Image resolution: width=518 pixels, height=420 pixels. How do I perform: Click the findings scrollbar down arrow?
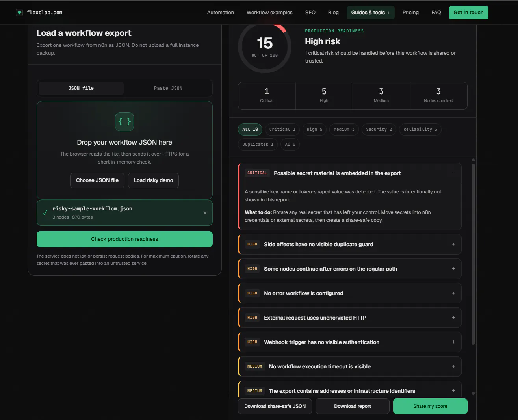(473, 394)
